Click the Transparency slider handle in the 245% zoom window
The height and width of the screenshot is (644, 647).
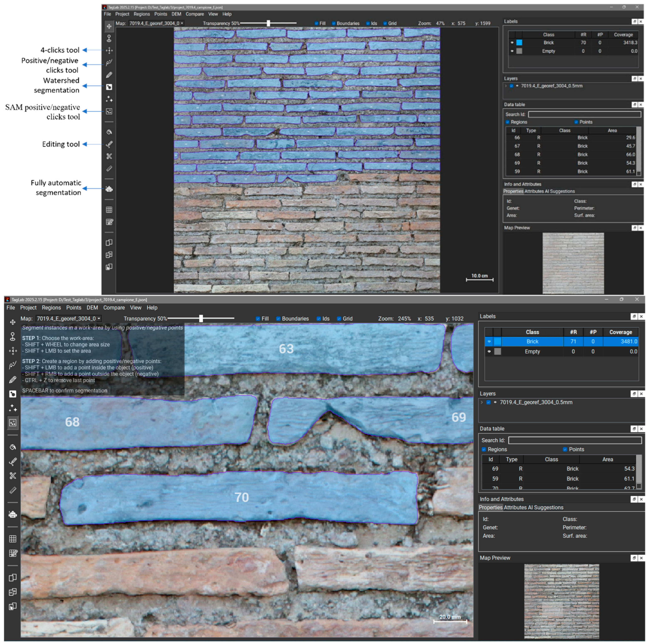click(x=201, y=318)
